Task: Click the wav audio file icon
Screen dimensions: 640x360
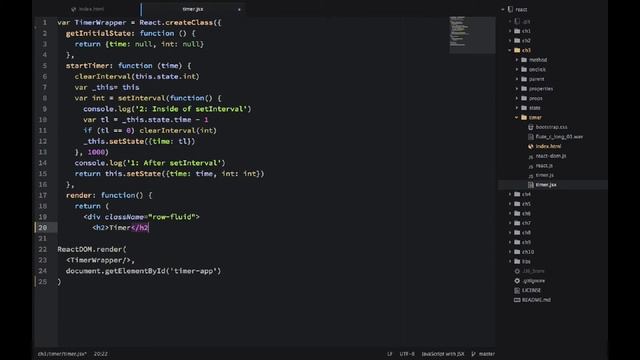Action: tap(531, 137)
